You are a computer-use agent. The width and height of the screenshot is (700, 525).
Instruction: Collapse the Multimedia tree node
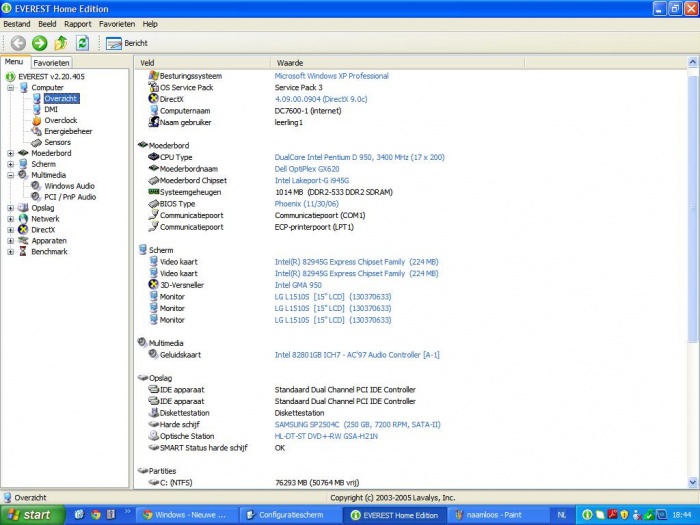coord(11,175)
